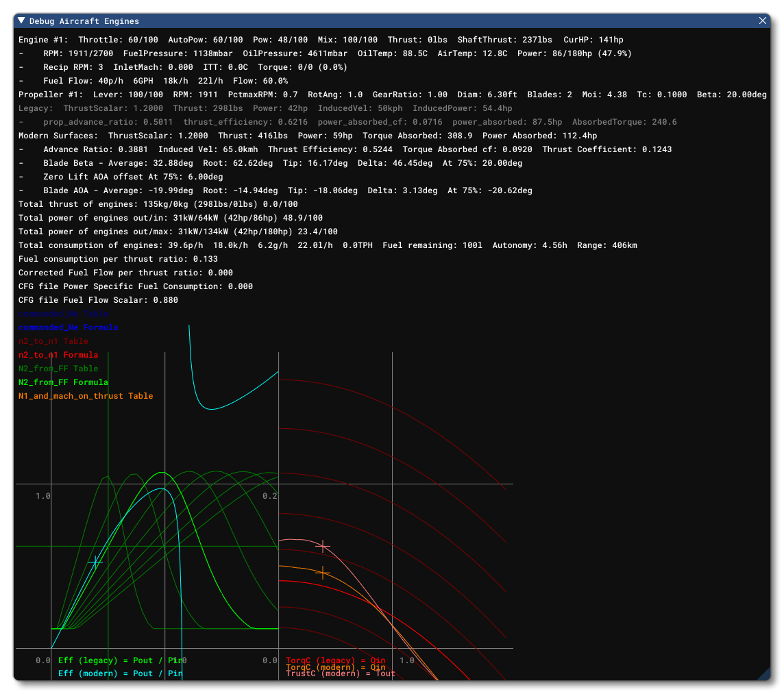Close the Debug Aircraft Engines window
The height and width of the screenshot is (694, 784).
762,21
